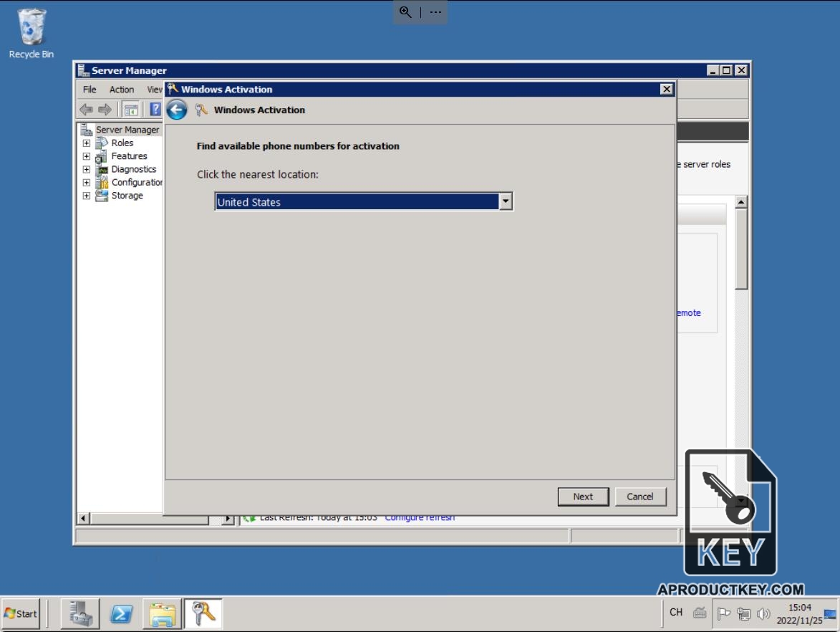
Task: Open Server Manager from the taskbar
Action: click(79, 614)
